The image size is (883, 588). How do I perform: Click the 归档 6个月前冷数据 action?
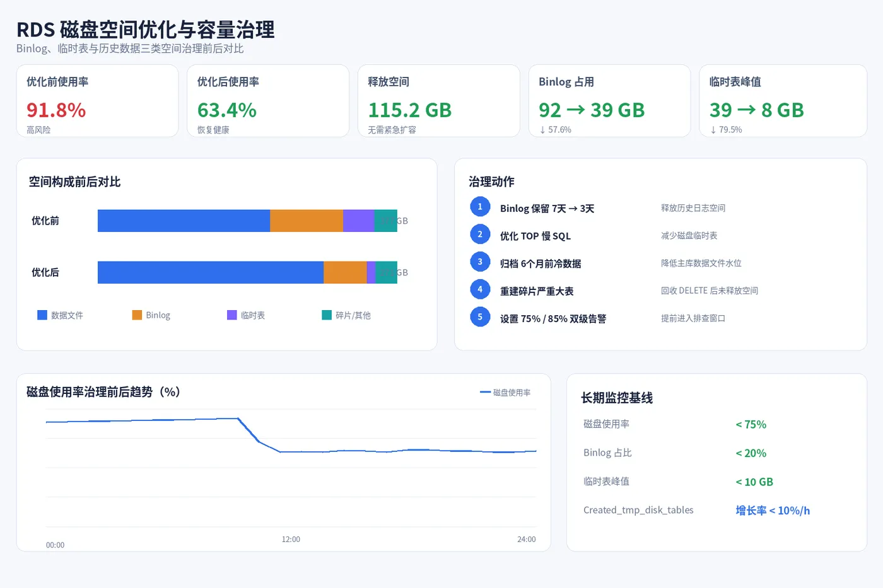tap(541, 263)
